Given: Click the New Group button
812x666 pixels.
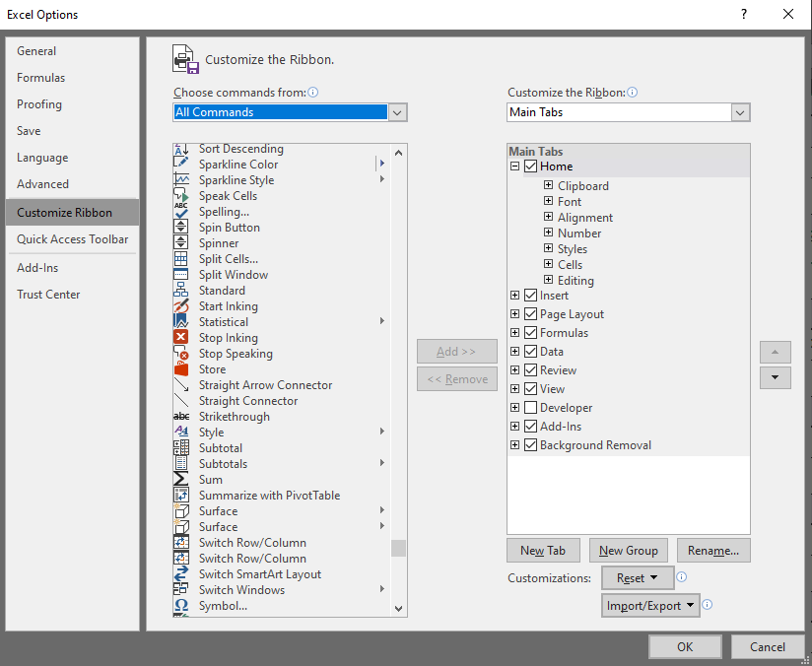Looking at the screenshot, I should click(x=628, y=550).
